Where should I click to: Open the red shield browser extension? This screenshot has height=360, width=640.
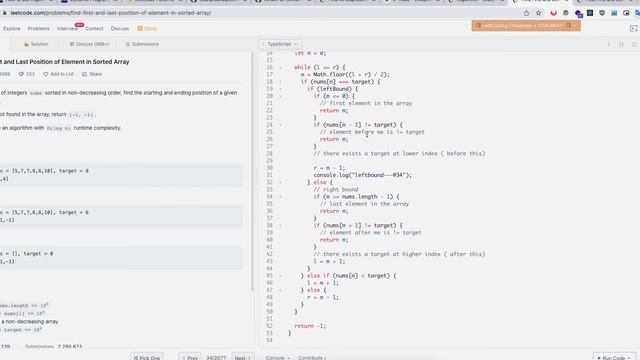553,13
